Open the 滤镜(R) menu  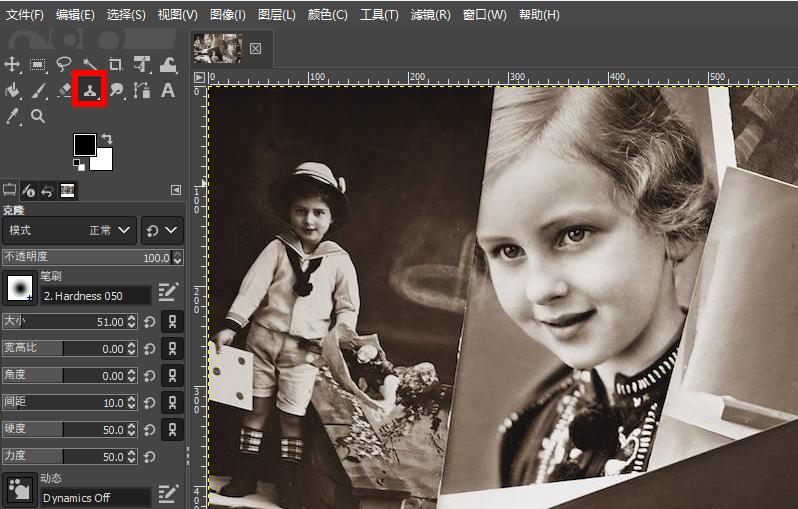point(429,15)
